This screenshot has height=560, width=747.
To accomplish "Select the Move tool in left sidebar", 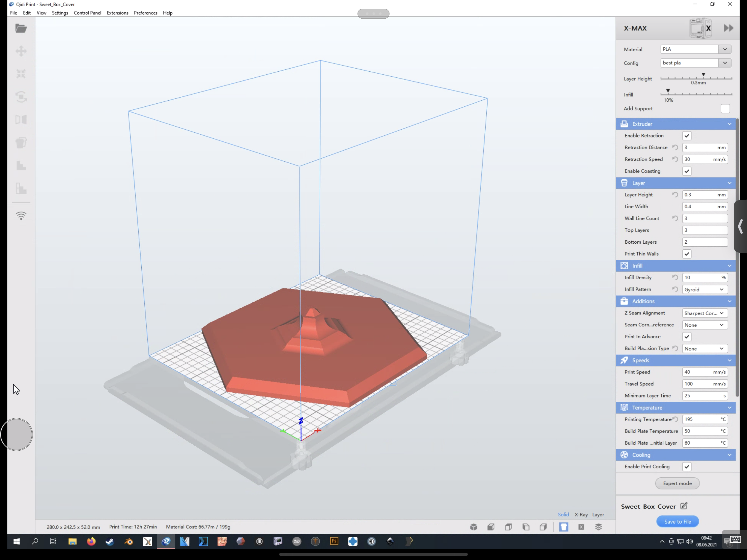I will (x=21, y=51).
